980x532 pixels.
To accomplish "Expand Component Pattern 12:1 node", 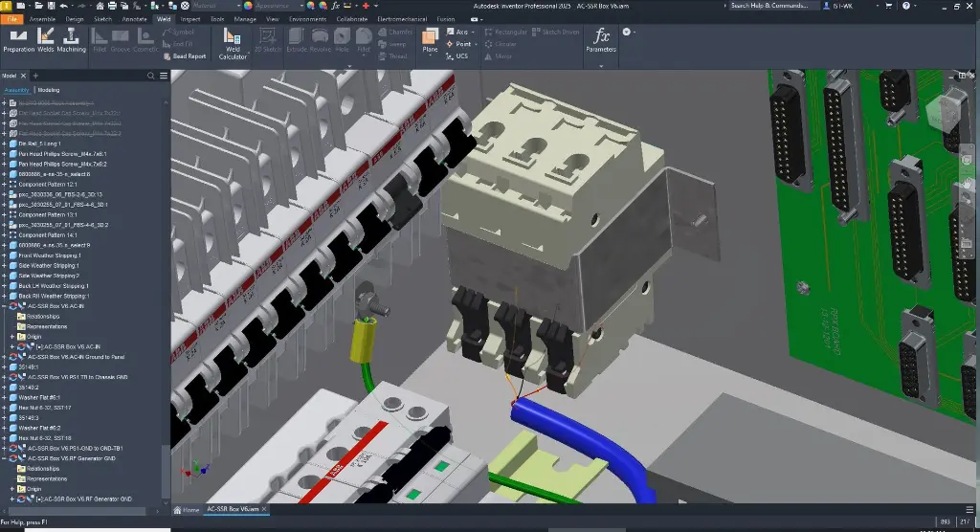I will (x=5, y=185).
